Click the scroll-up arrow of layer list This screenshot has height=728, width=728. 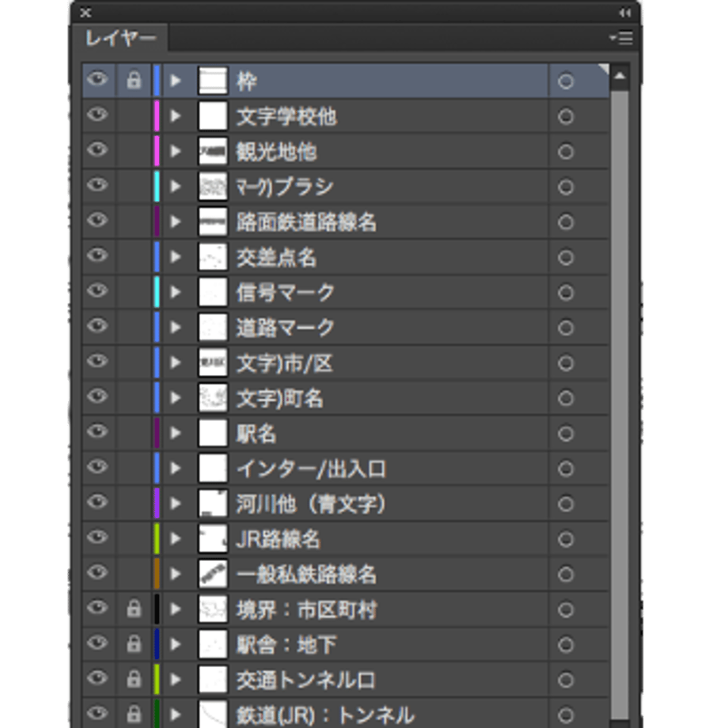pos(620,76)
